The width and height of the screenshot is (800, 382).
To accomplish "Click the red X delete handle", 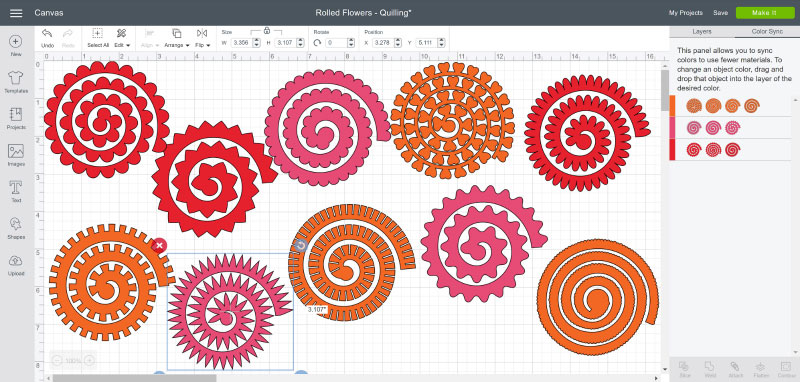I will tap(159, 246).
